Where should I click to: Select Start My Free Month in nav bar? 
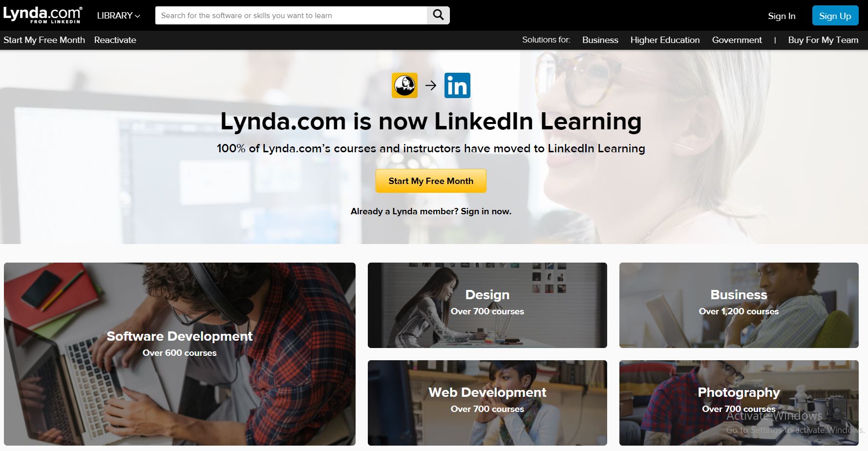click(x=44, y=40)
